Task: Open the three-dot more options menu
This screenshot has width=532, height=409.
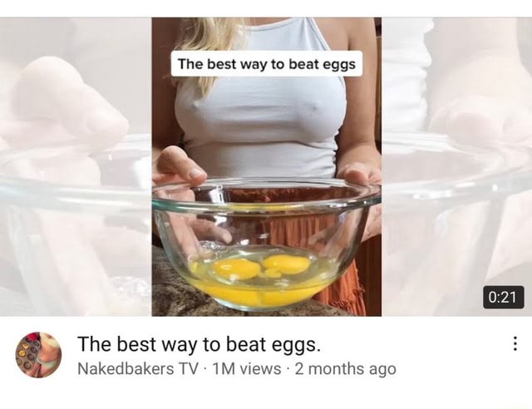Action: click(x=515, y=343)
